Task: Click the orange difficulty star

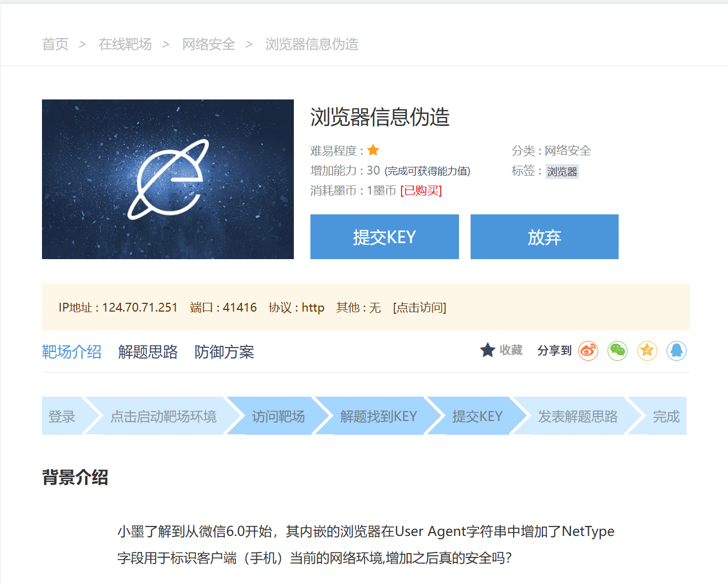Action: pyautogui.click(x=373, y=150)
